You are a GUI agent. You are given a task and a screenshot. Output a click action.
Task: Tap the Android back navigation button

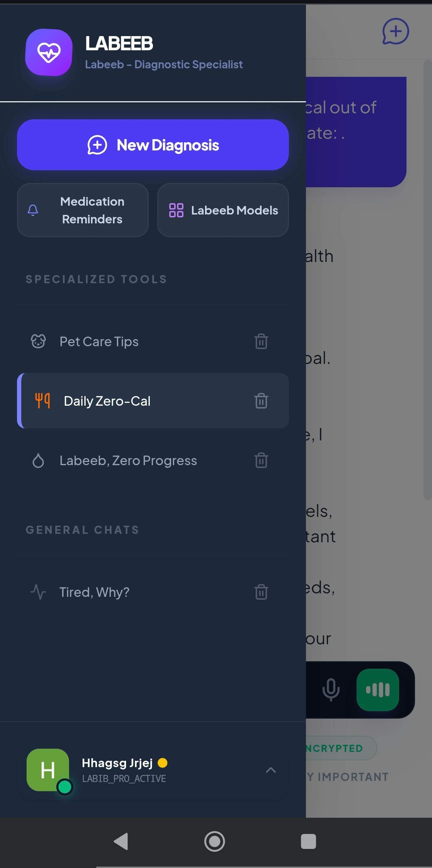(x=121, y=841)
